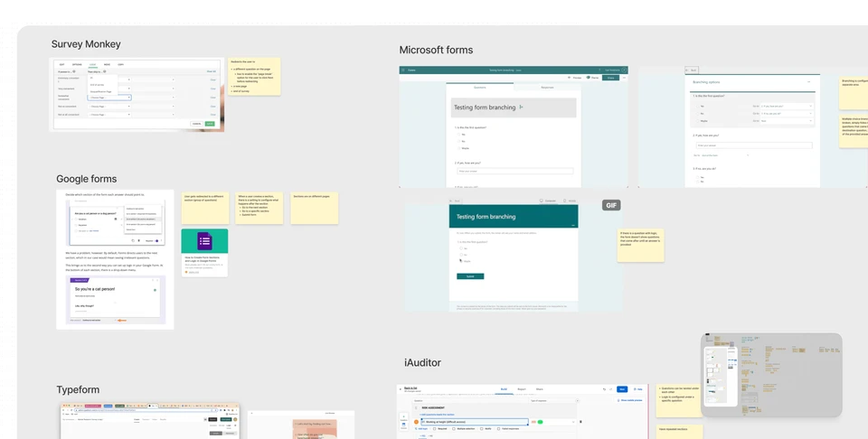The height and width of the screenshot is (439, 868).
Task: Click the Clear All link in Survey Monkey
Action: click(212, 71)
